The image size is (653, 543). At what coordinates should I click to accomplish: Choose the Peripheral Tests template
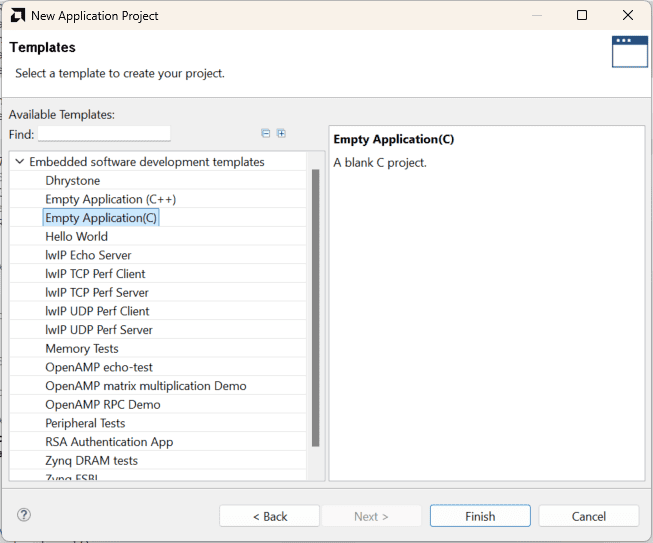[x=85, y=423]
